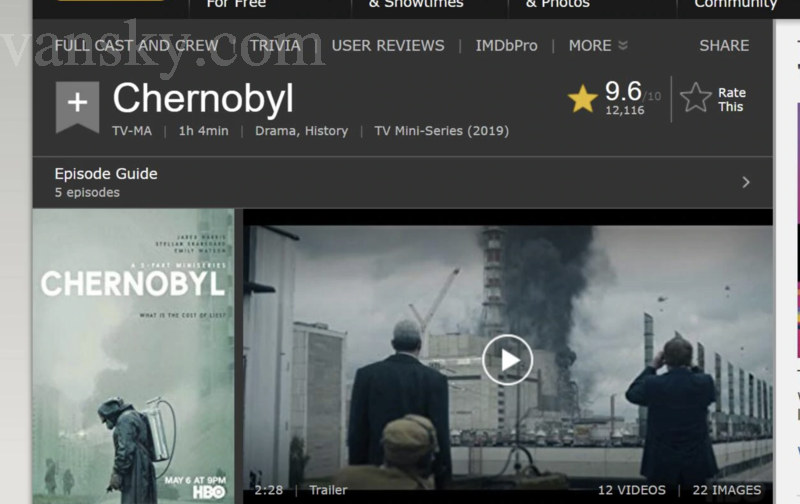Click the 9.6 rating score
The image size is (800, 504).
(623, 91)
